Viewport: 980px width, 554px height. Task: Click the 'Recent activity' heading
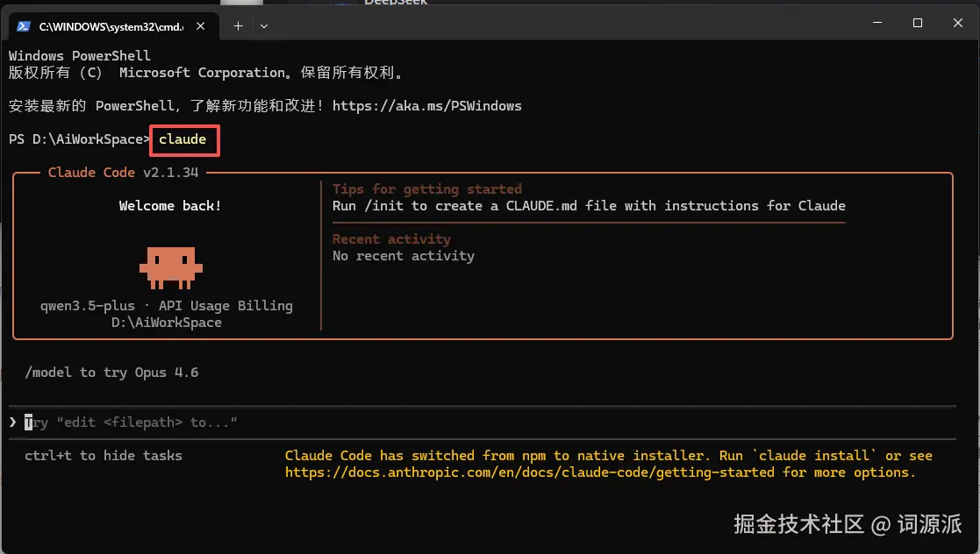(391, 239)
